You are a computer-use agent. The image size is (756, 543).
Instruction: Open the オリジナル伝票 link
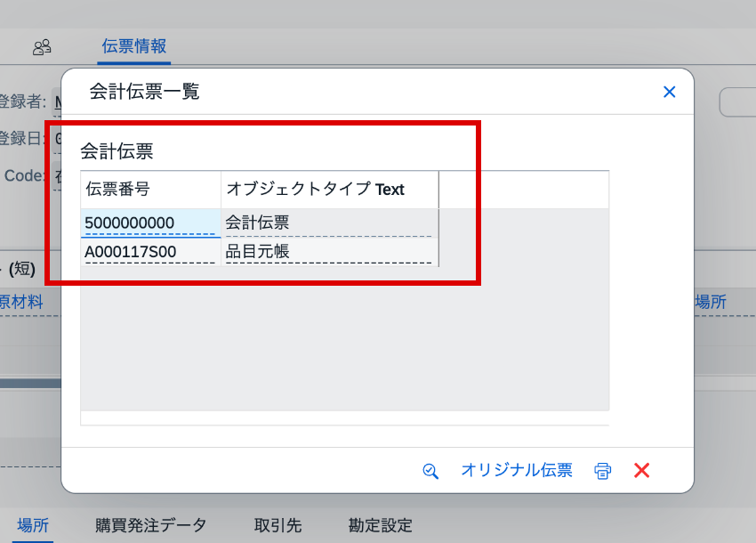pos(517,470)
